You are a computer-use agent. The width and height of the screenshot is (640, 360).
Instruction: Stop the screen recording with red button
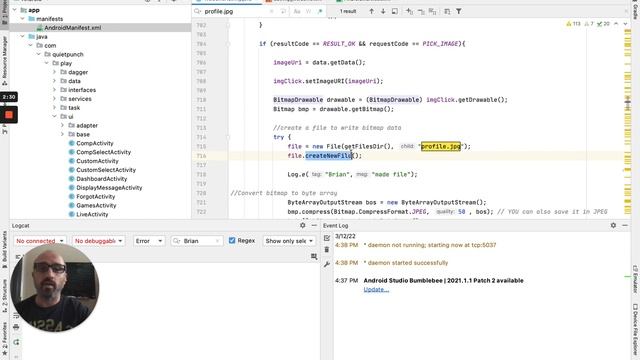click(9, 115)
